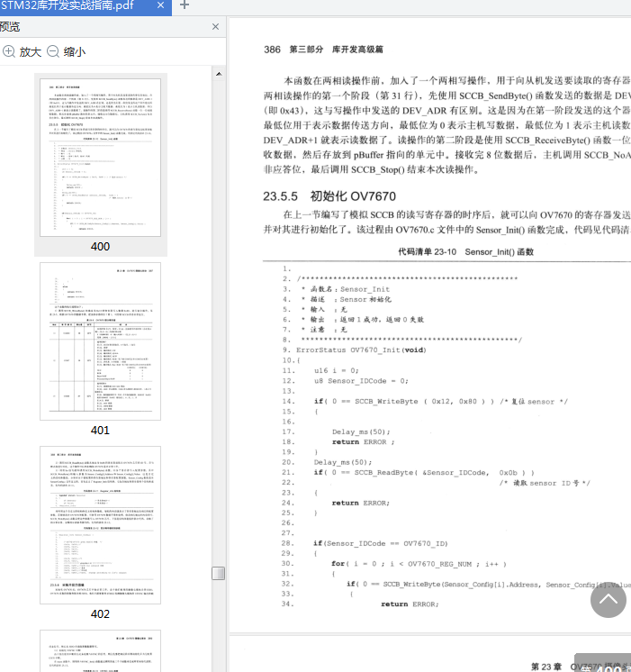631x672 pixels.
Task: Click code line ErrorStatus OV7670_Init(void)
Action: tap(361, 350)
